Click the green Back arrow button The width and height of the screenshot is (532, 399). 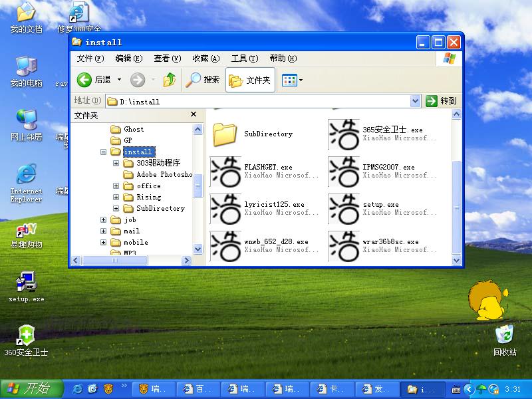84,80
